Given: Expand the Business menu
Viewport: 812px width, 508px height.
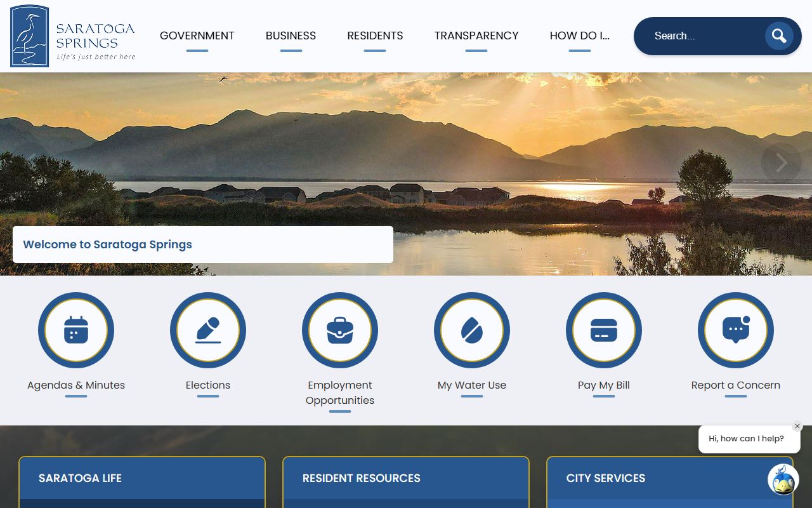Looking at the screenshot, I should tap(291, 36).
